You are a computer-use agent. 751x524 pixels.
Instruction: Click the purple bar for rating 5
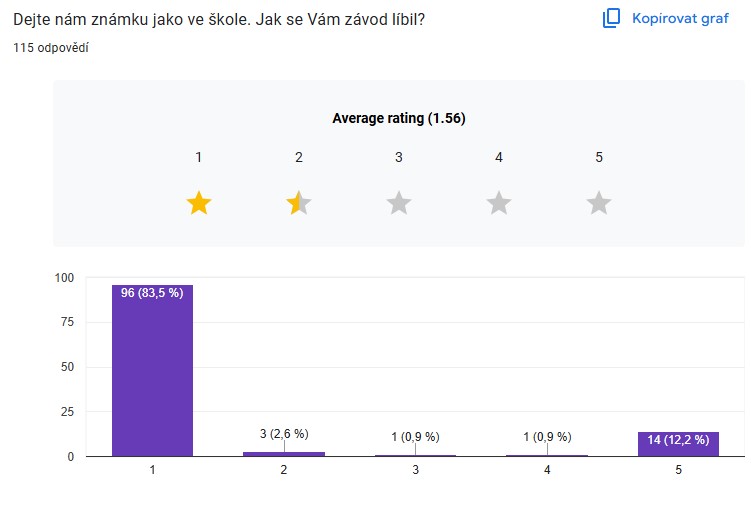678,444
